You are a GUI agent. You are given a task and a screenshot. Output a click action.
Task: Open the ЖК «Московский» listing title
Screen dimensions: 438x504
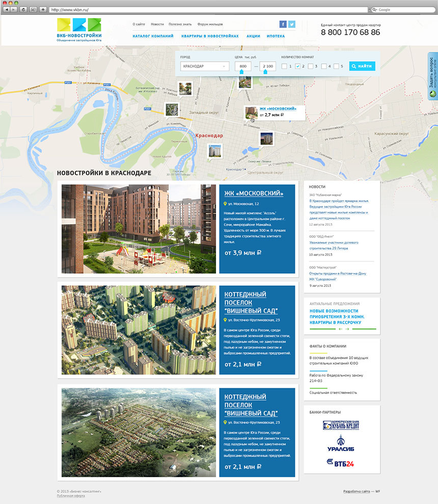254,193
